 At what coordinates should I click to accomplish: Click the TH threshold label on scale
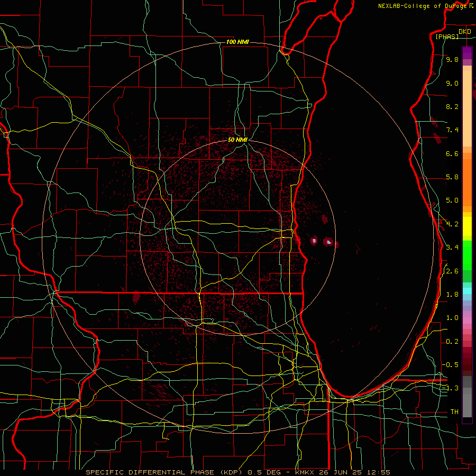click(454, 412)
